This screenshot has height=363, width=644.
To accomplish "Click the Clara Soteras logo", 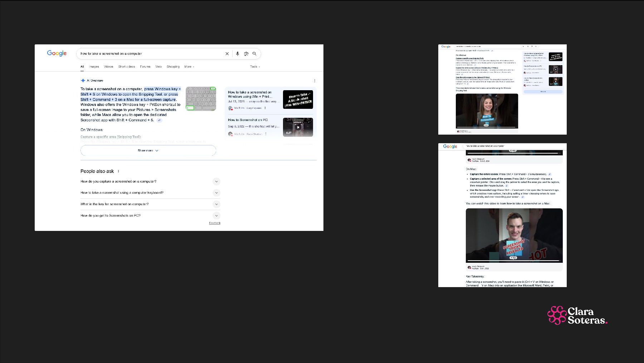I will pyautogui.click(x=577, y=315).
